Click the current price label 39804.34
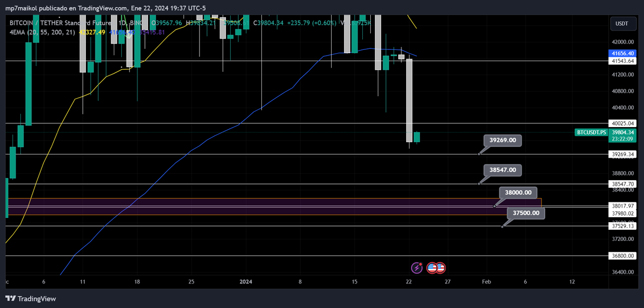Viewport: 644px width, 308px height. click(x=623, y=132)
